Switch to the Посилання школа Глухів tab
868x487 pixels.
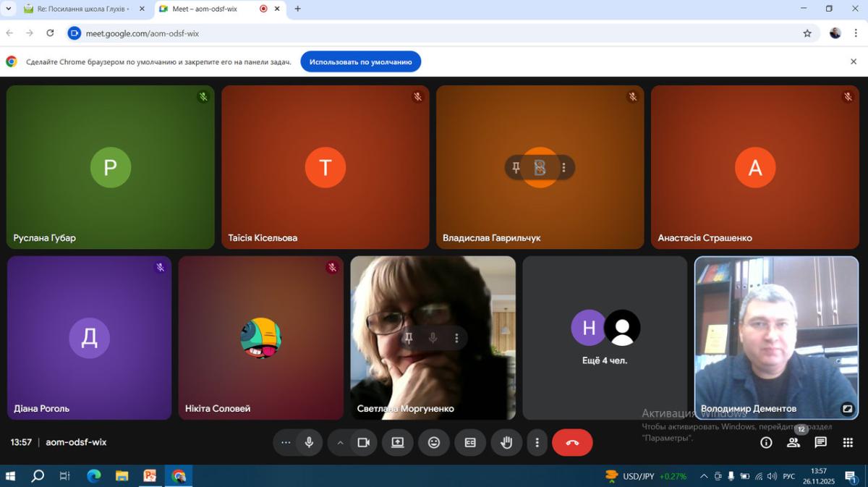[x=82, y=9]
